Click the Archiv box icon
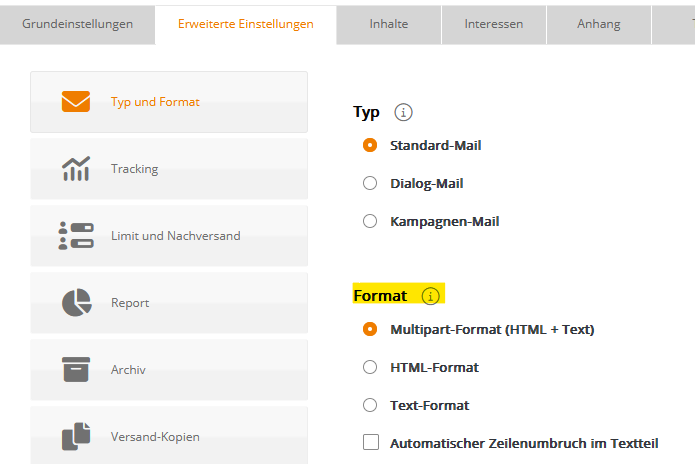The height and width of the screenshot is (464, 695). [x=76, y=370]
